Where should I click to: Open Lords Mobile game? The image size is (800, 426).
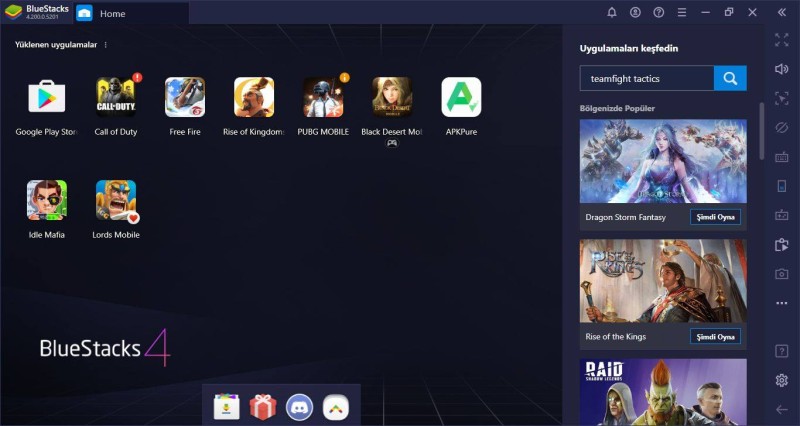click(x=116, y=200)
